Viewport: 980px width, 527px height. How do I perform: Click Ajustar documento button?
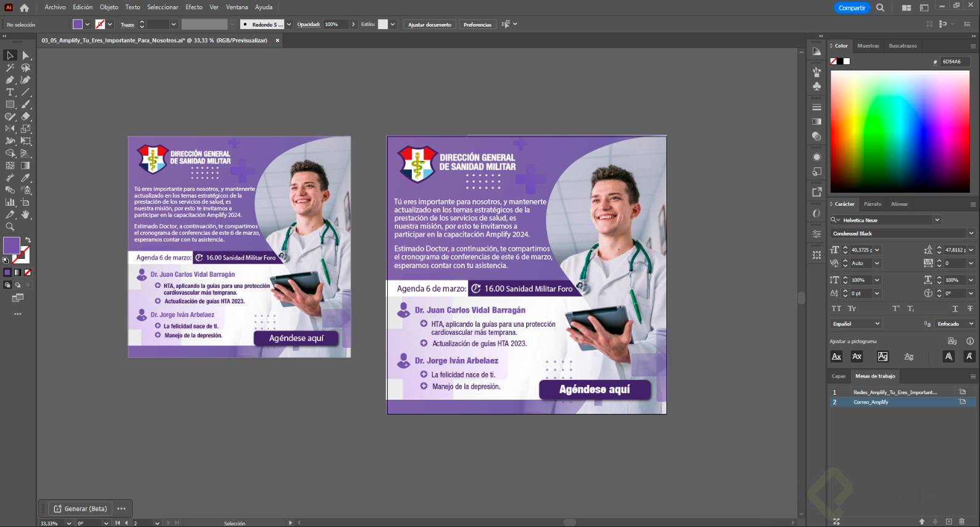pyautogui.click(x=430, y=25)
